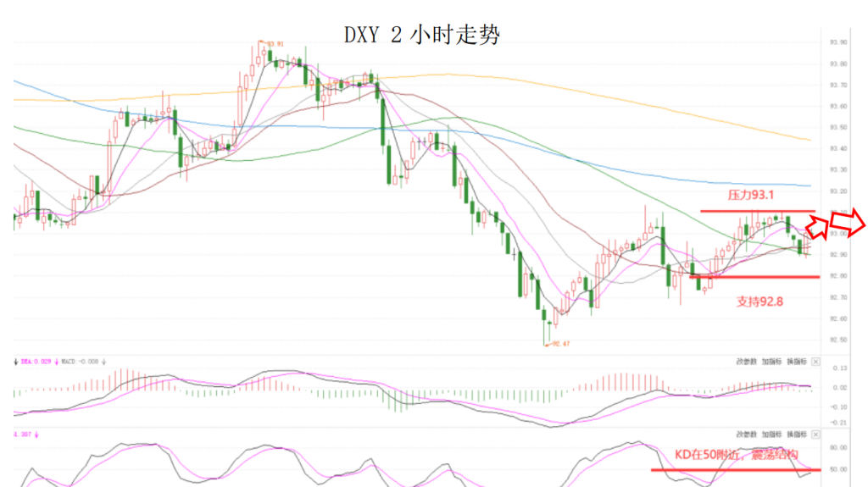This screenshot has width=868, height=487.
Task: Click the 93.91 high price label
Action: (275, 44)
